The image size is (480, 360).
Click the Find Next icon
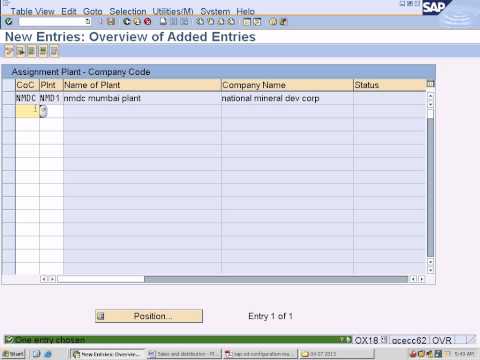[184, 22]
